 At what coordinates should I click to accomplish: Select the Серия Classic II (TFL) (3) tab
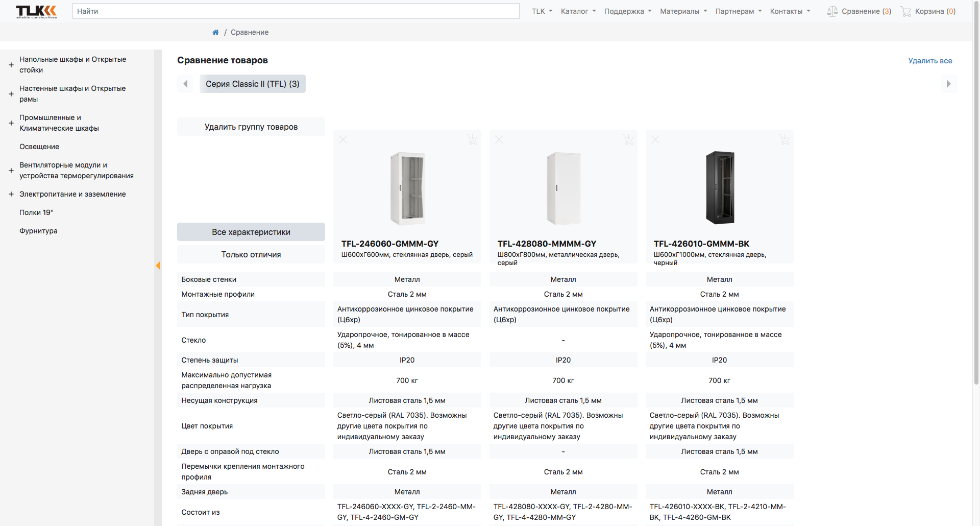[253, 84]
